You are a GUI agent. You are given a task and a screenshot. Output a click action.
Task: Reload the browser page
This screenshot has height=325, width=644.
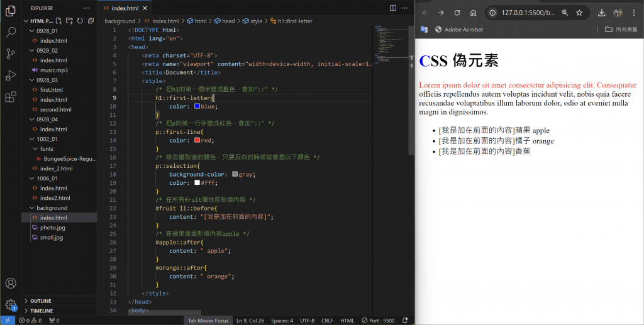coord(457,13)
